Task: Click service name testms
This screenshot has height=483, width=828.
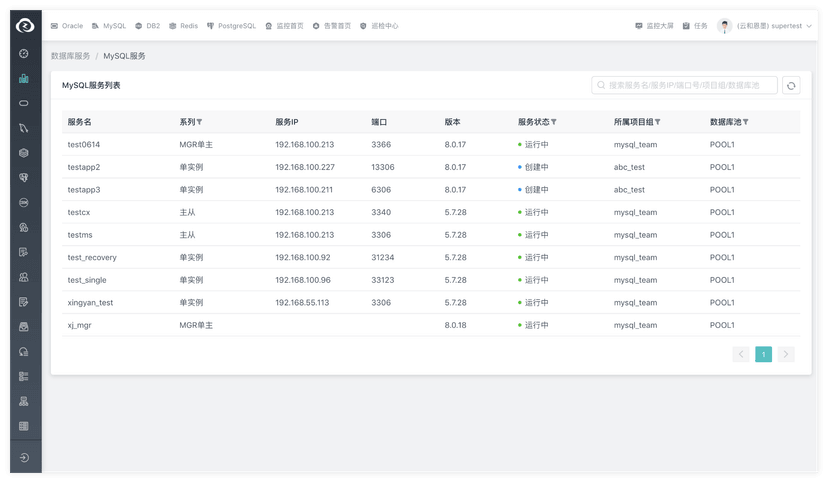Action: click(80, 235)
